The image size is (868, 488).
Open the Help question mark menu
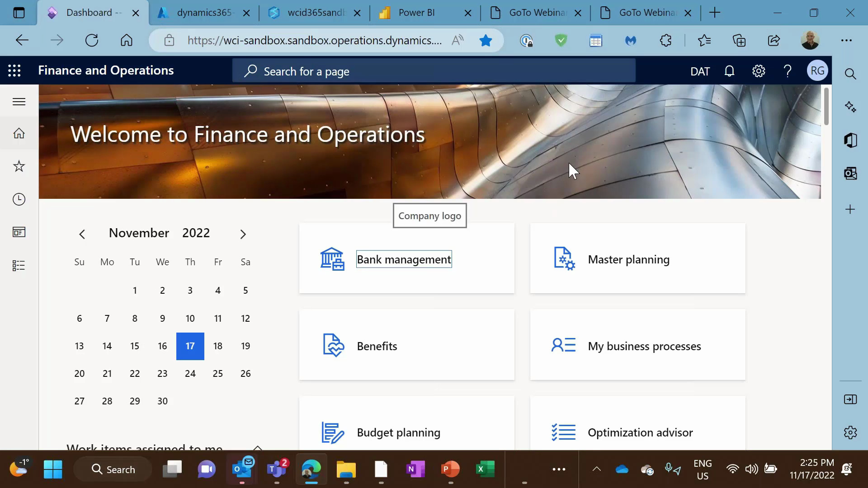coord(788,70)
